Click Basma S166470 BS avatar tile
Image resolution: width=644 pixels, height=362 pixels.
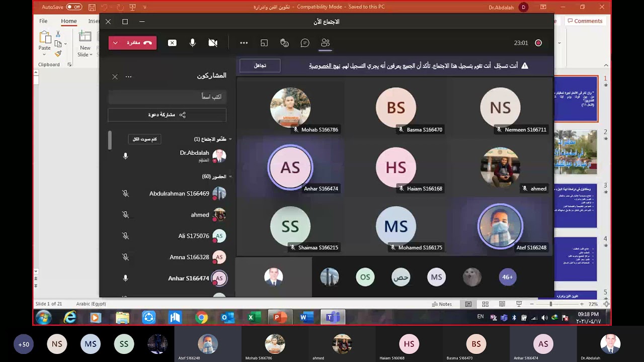click(396, 108)
